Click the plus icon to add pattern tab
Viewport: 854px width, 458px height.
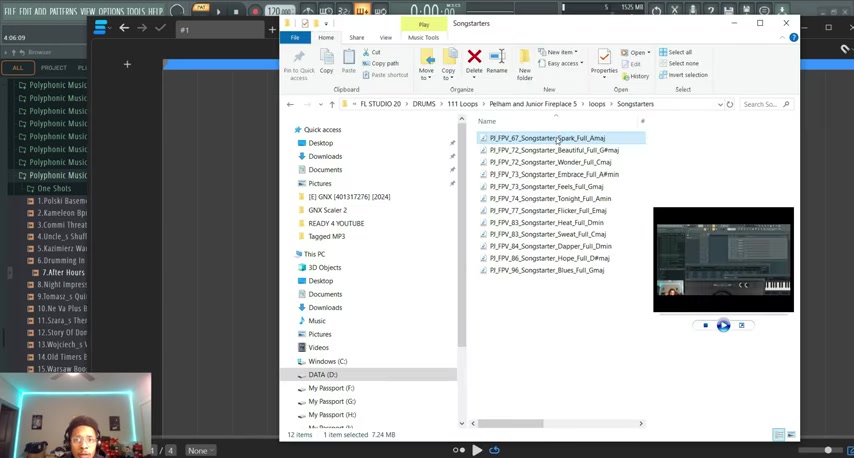[272, 30]
